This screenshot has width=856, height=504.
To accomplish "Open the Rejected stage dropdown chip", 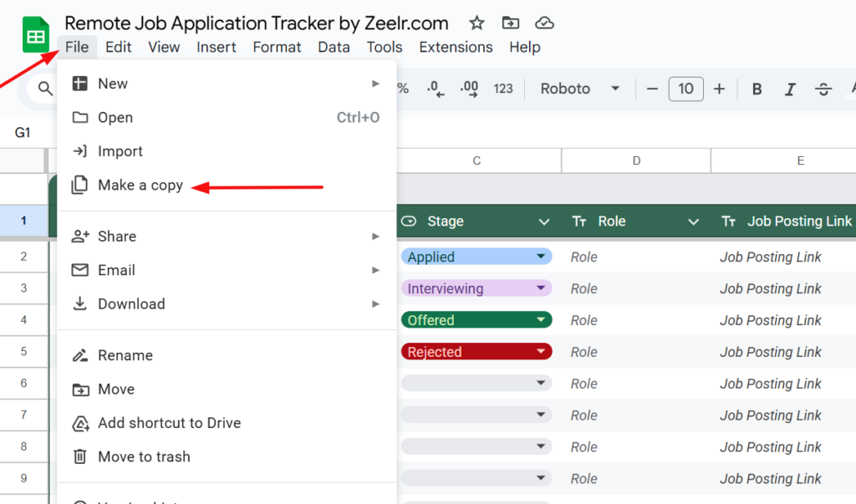I will [x=476, y=352].
